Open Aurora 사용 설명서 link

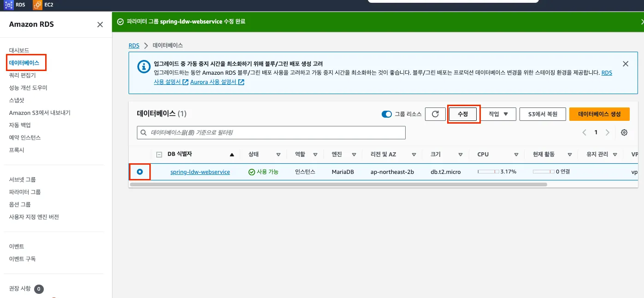(217, 82)
